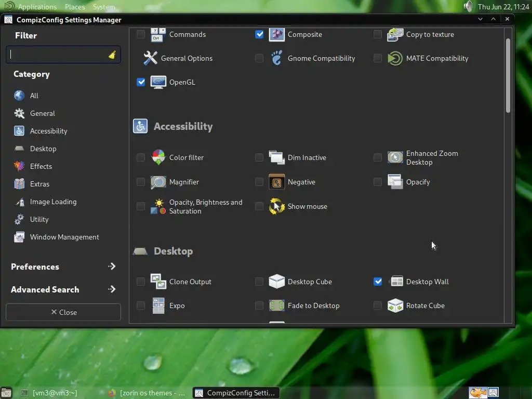
Task: Open the Opacify plugin icon
Action: tap(395, 182)
